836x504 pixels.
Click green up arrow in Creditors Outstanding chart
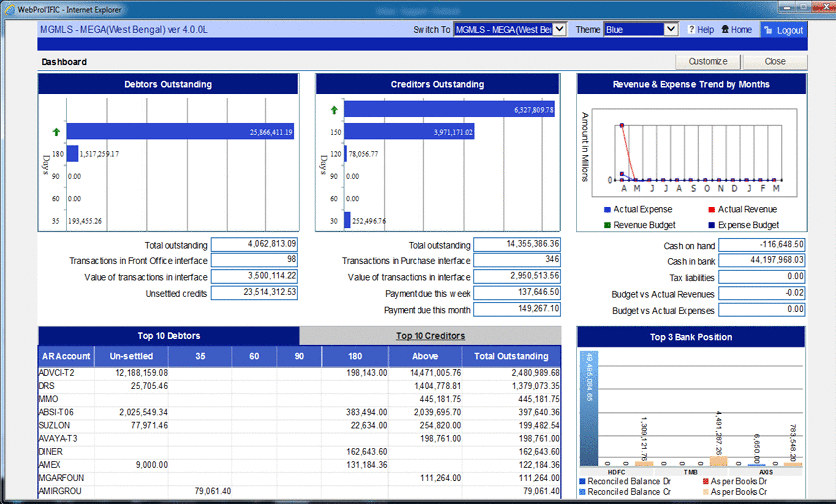334,110
